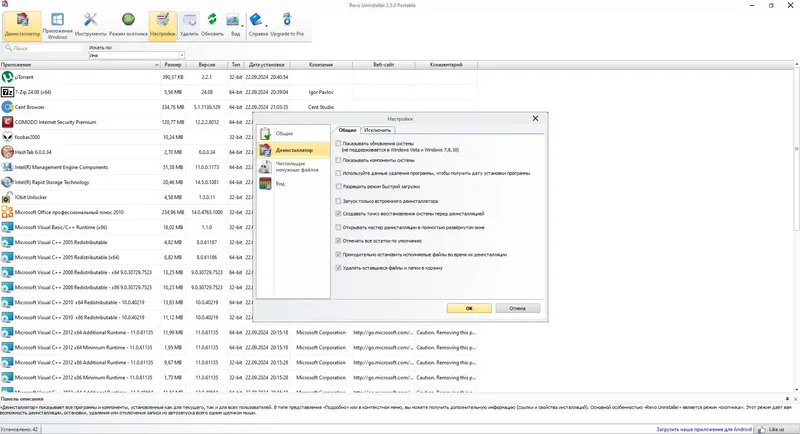This screenshot has height=434, width=800.
Task: Expand the Справка toolbar dropdown arrow
Action: tap(266, 26)
